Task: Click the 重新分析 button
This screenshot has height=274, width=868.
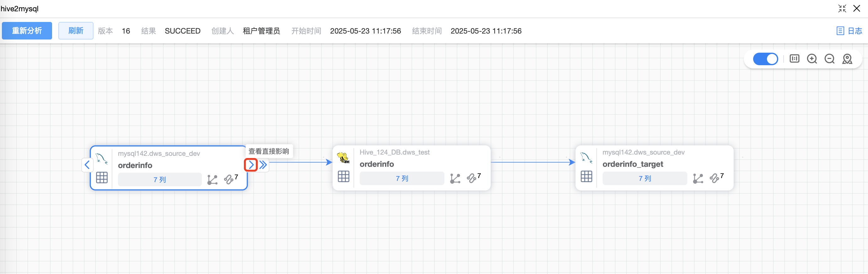Action: coord(27,31)
